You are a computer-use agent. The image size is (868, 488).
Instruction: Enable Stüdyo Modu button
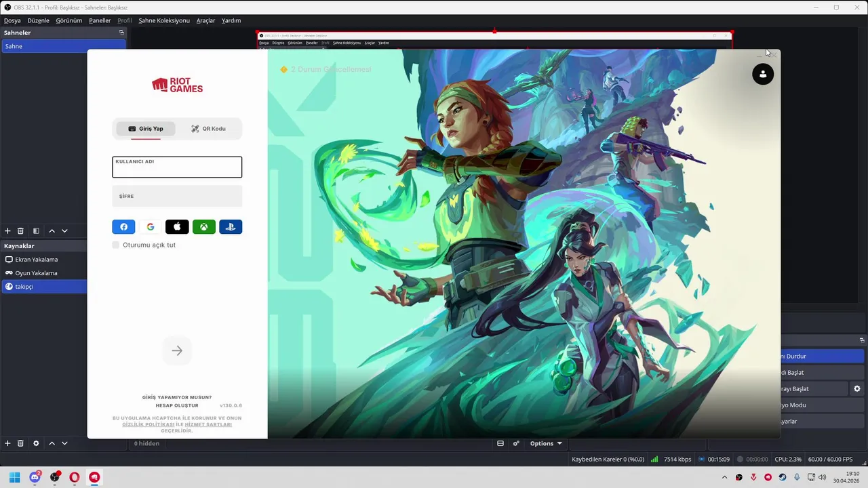pos(823,405)
